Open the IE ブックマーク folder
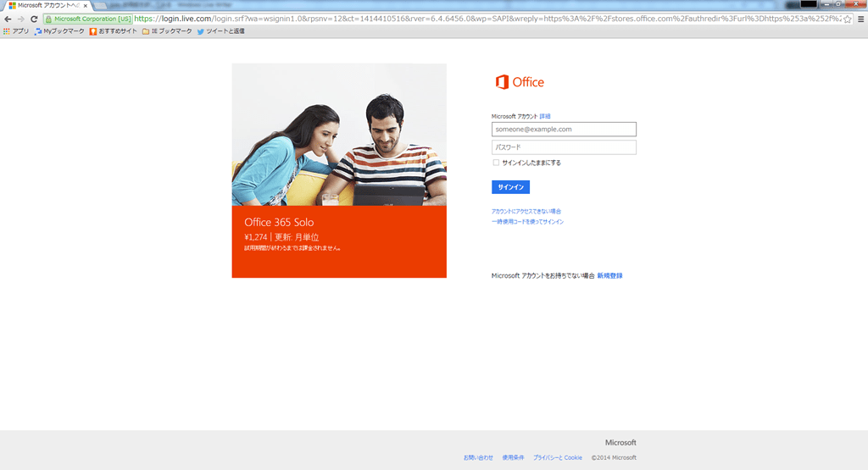Image resolution: width=868 pixels, height=470 pixels. [x=167, y=31]
